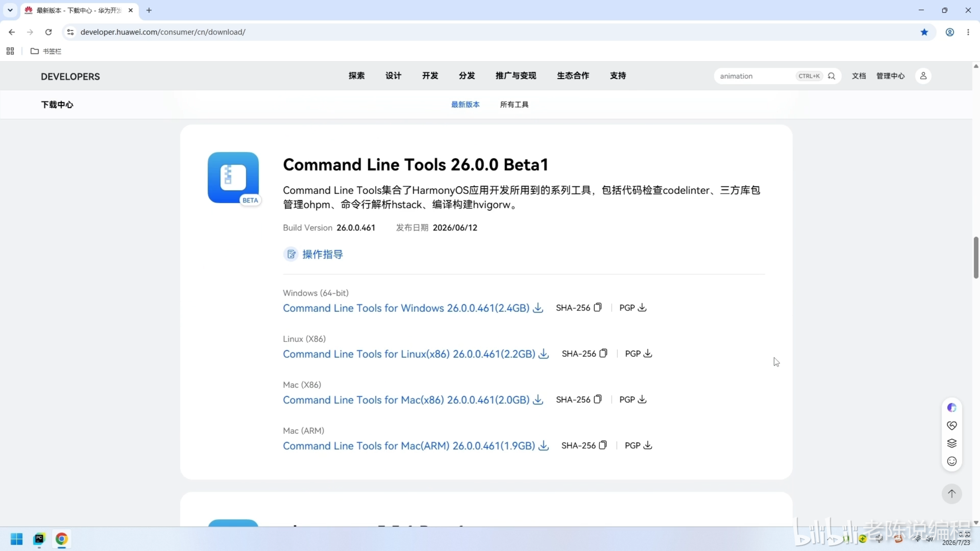Open the 书签栏 bookmarks folder
The height and width of the screenshot is (551, 980).
(46, 51)
